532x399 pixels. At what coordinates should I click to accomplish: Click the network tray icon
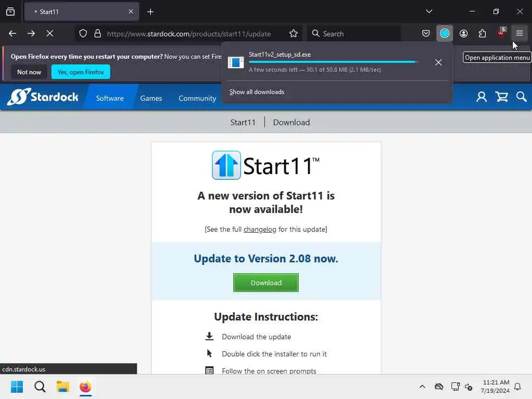click(455, 387)
